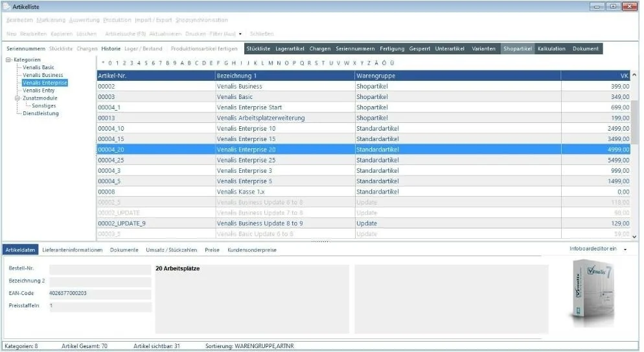Screen dimensions: 644x352
Task: Select article 00004_25 row
Action: click(x=363, y=160)
